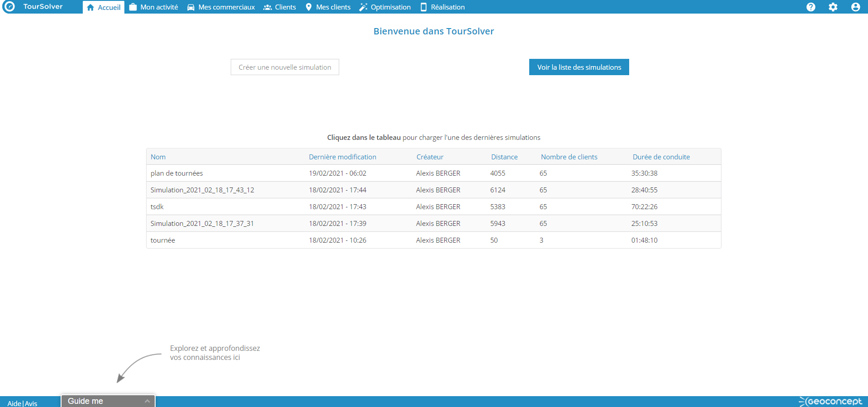Viewport: 868px width, 407px height.
Task: Click driving duration '25:10:53'
Action: pyautogui.click(x=645, y=223)
